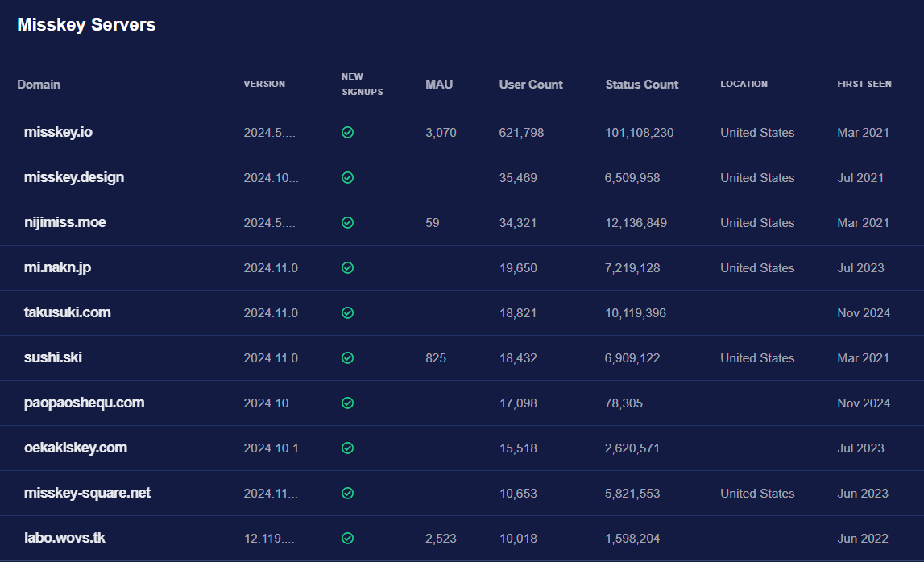924x562 pixels.
Task: Open the misskey.design server link
Action: pyautogui.click(x=74, y=177)
